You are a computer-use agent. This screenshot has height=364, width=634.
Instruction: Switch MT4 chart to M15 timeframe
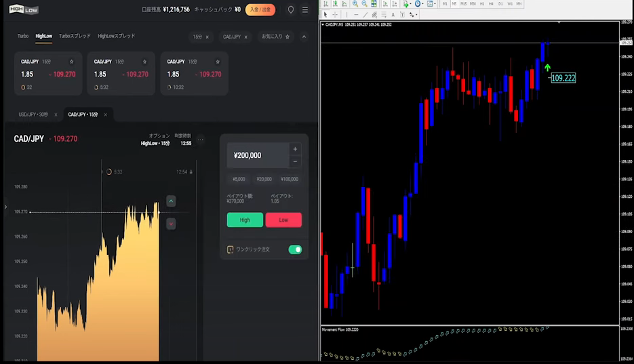pyautogui.click(x=463, y=3)
